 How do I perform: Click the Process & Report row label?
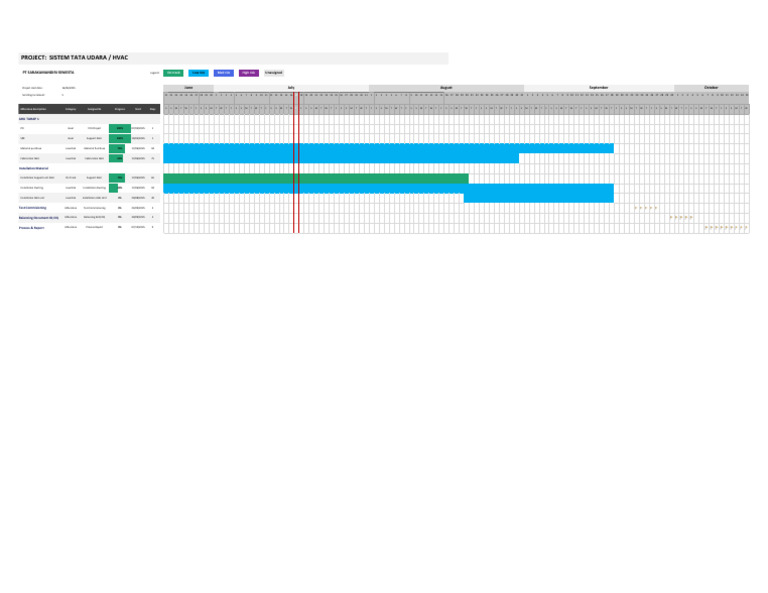tap(31, 228)
